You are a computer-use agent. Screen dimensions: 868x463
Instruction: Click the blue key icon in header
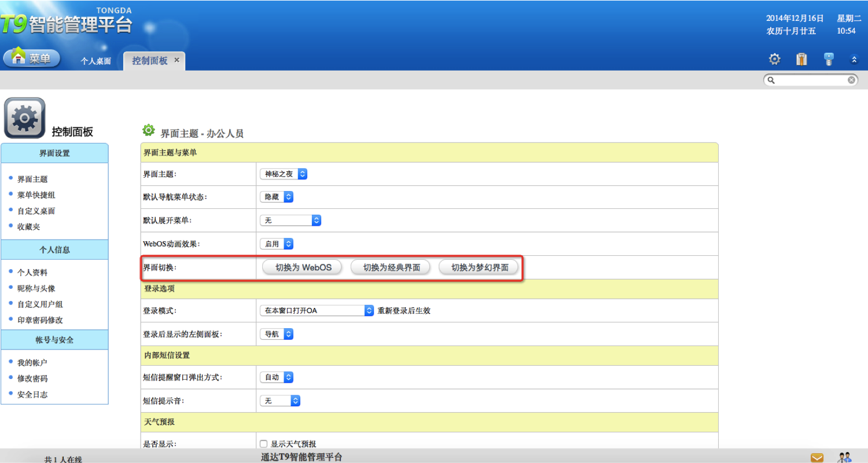coord(829,59)
